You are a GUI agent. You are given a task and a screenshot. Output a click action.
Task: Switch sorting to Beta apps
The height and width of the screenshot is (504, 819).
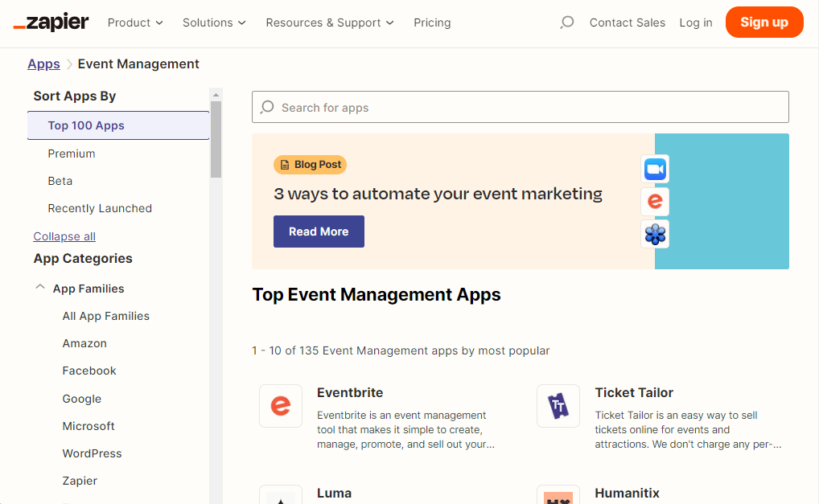click(60, 181)
